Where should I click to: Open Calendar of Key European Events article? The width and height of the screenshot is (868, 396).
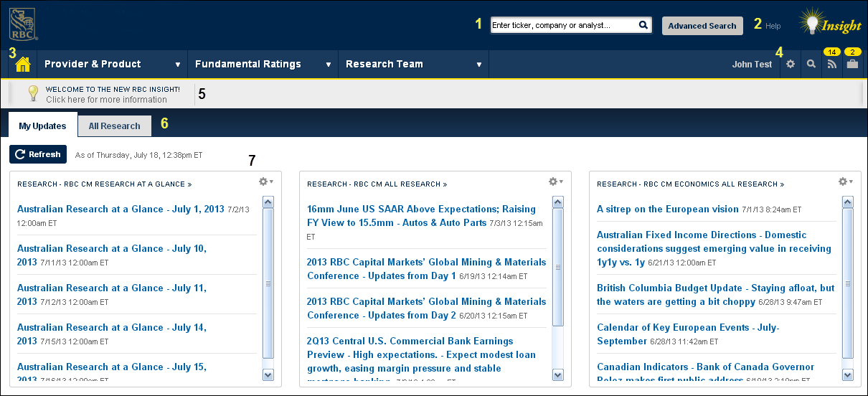(x=688, y=334)
